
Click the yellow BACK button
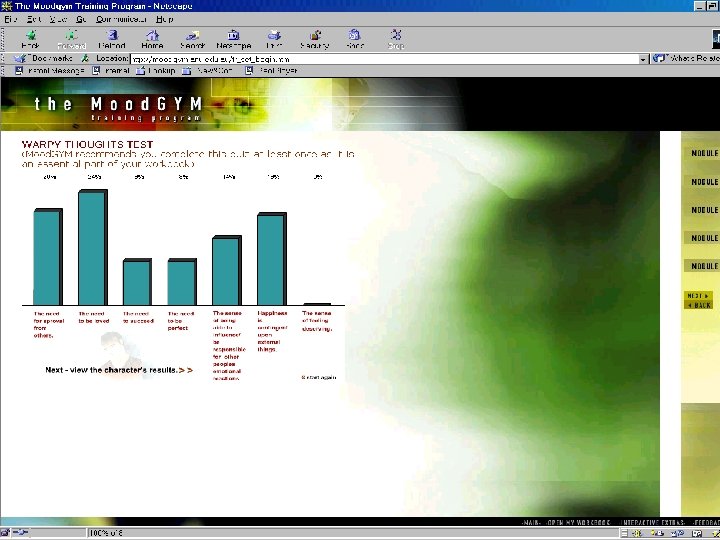[698, 305]
